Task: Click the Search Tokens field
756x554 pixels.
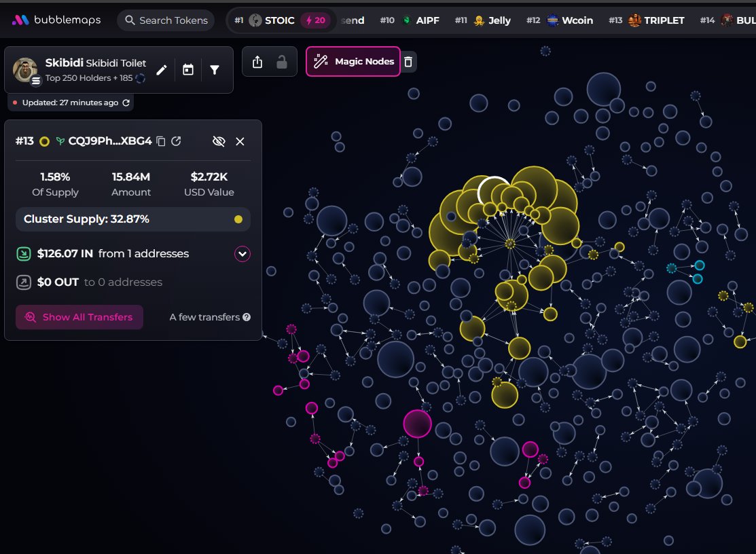Action: pyautogui.click(x=166, y=20)
